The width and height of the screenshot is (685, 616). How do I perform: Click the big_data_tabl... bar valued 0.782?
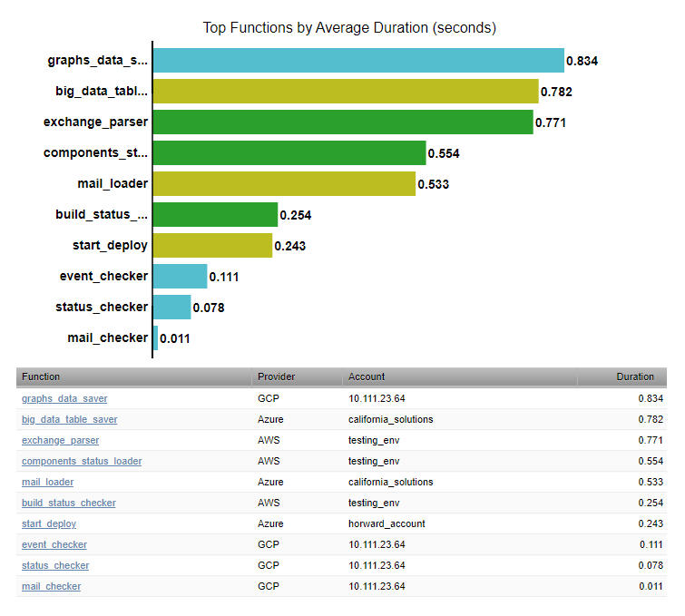click(x=346, y=92)
